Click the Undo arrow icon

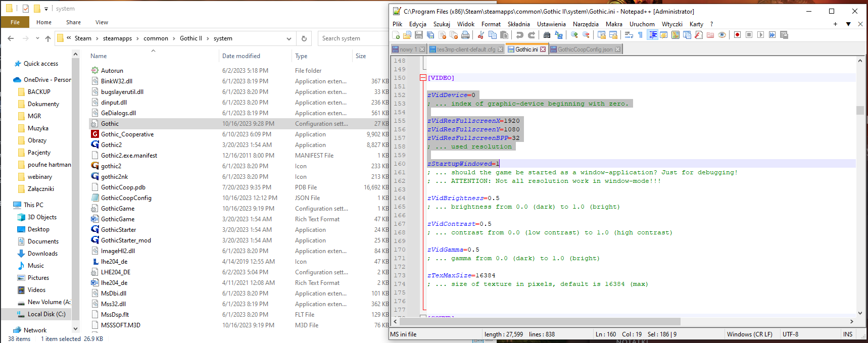click(519, 35)
